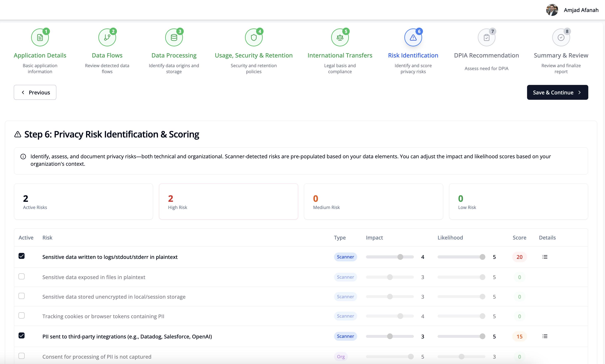Image resolution: width=605 pixels, height=364 pixels.
Task: Click the Data Processing database icon
Action: click(x=174, y=38)
